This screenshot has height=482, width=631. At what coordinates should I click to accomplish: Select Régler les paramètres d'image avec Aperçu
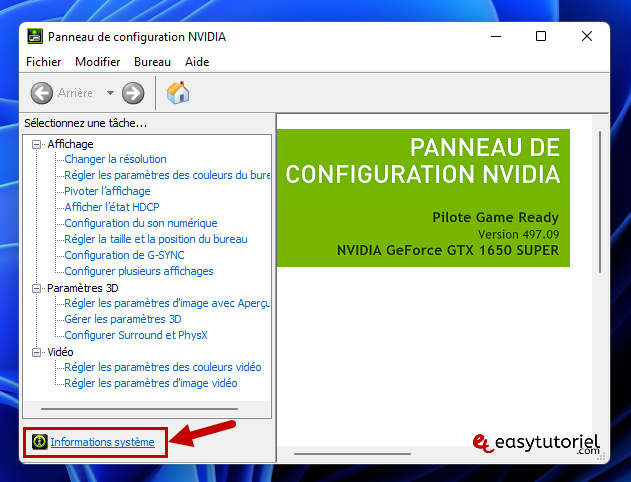click(167, 303)
